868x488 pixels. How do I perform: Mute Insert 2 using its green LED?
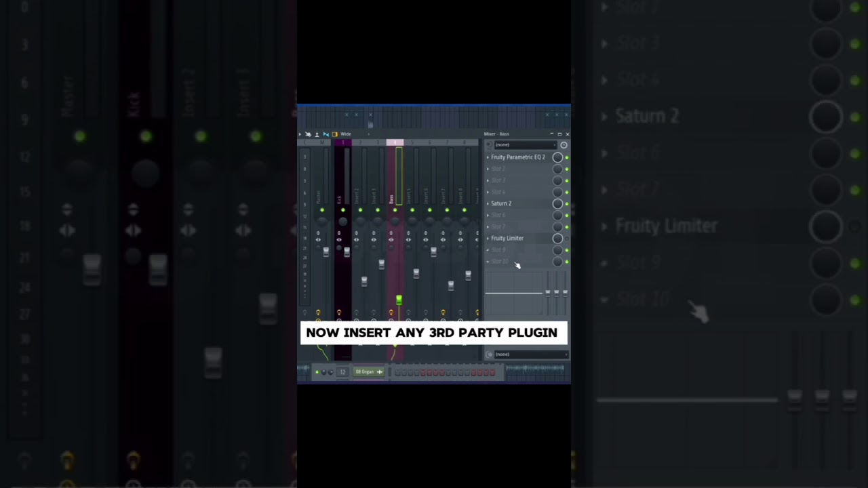tap(360, 210)
